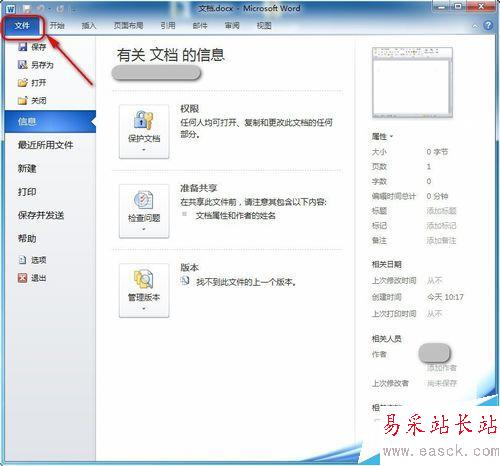The height and width of the screenshot is (466, 500).
Task: Click the 字数 label
Action: 379,181
